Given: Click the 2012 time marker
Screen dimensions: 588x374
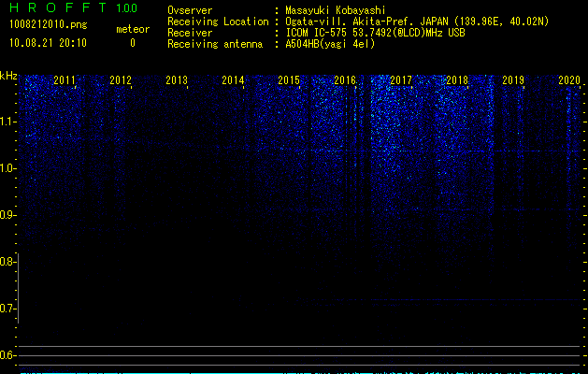Looking at the screenshot, I should pos(121,79).
